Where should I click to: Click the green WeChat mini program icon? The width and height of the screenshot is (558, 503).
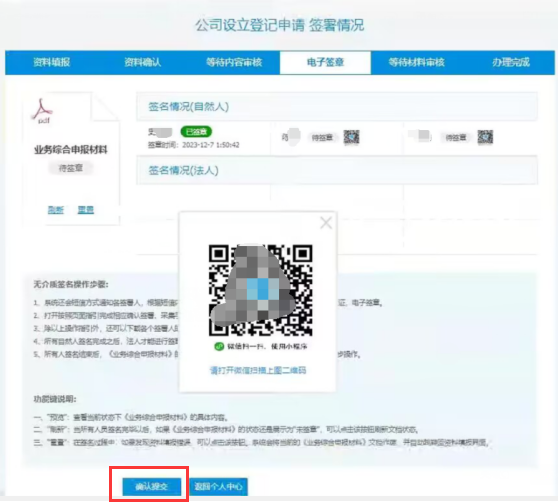(219, 346)
